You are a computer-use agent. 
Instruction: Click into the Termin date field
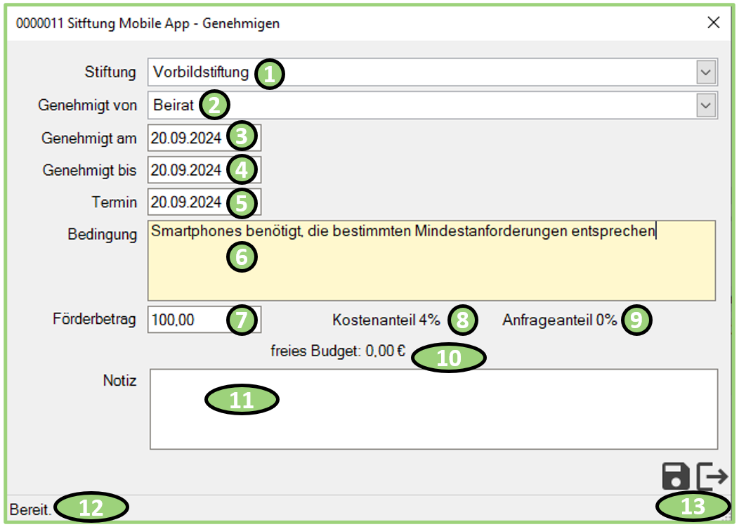(x=187, y=202)
